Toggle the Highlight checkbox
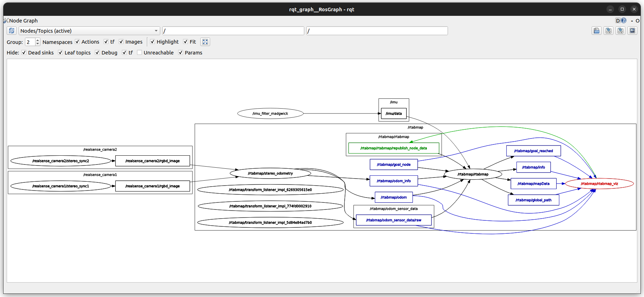 (x=152, y=42)
